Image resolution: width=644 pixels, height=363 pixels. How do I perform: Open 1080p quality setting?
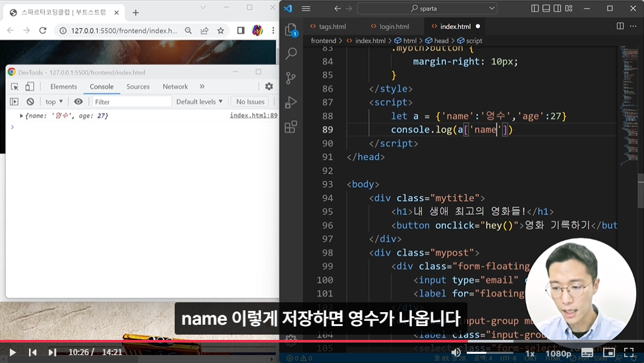point(558,354)
